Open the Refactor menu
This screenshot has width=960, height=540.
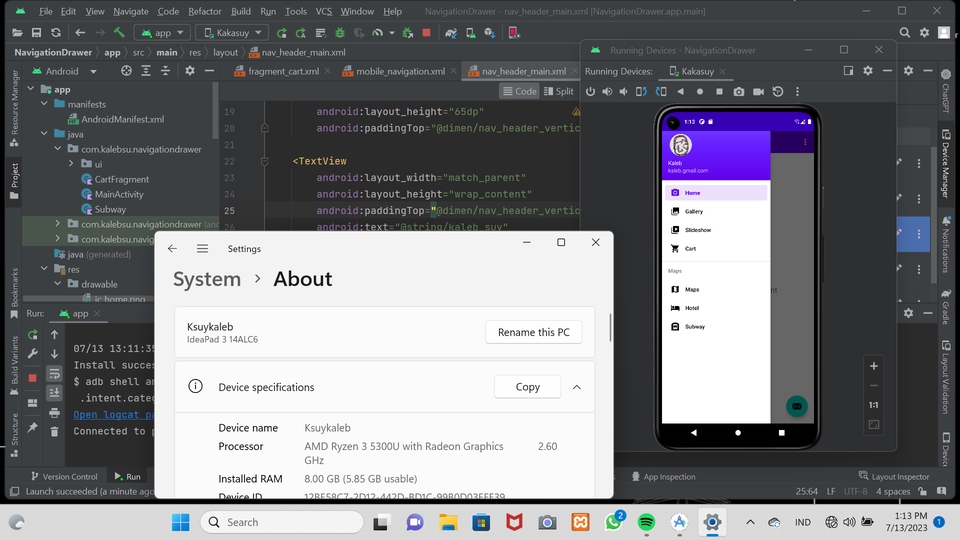coord(204,11)
